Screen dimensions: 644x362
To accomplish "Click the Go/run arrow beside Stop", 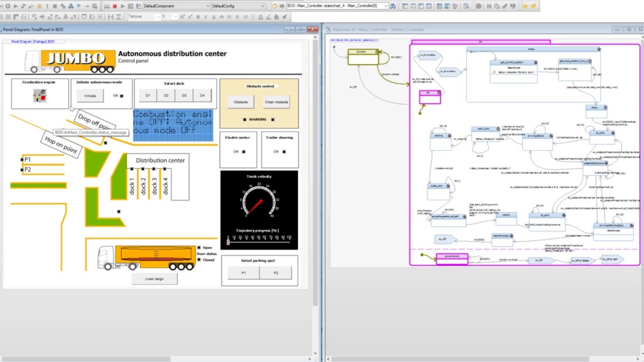I will [x=123, y=6].
